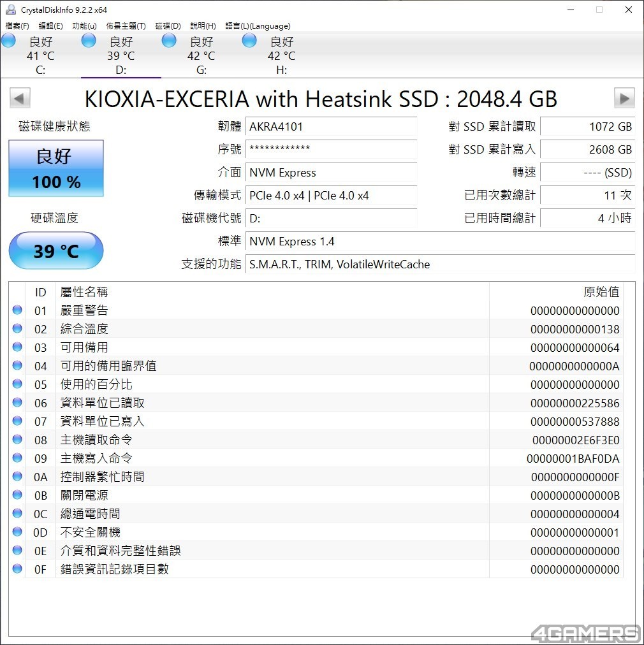The width and height of the screenshot is (644, 645).
Task: Click the KIOXIA-EXCERIA disk title text
Action: click(x=321, y=99)
